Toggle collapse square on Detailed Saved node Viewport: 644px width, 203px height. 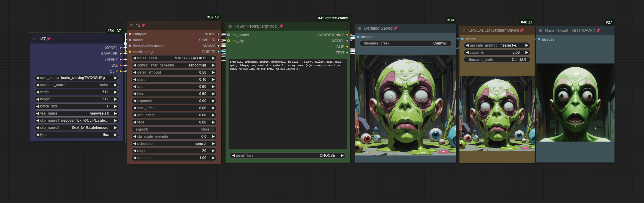pyautogui.click(x=359, y=28)
